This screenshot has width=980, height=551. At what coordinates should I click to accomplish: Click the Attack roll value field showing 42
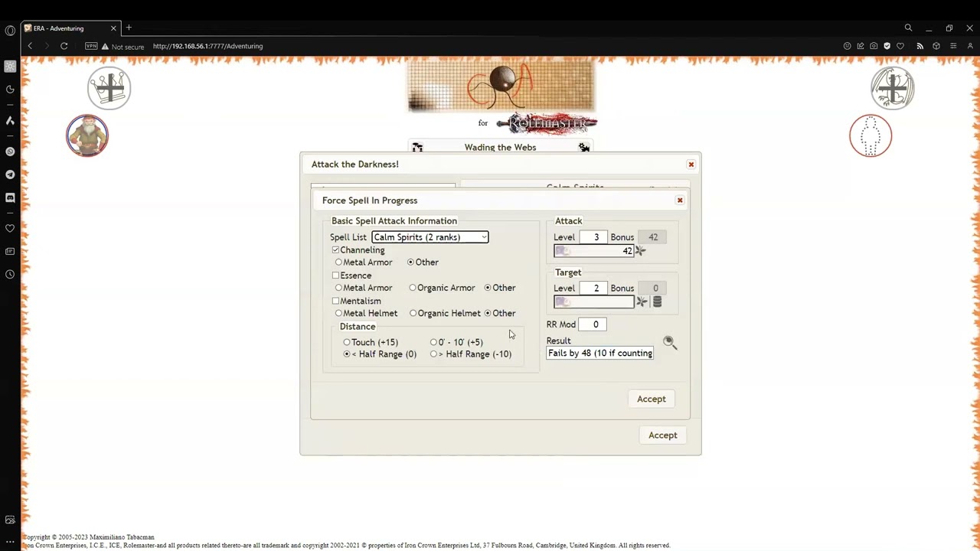[594, 251]
